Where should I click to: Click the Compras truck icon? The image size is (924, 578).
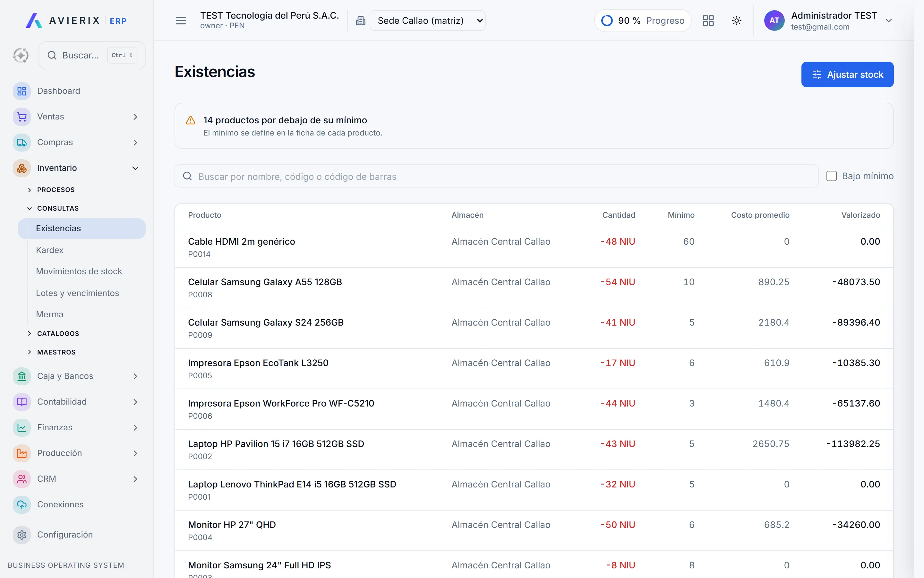(22, 142)
